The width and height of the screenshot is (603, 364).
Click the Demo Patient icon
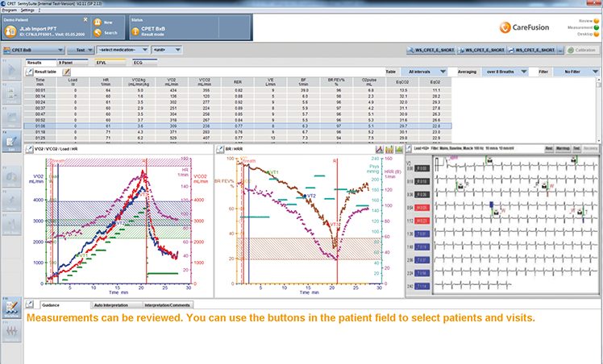point(10,31)
